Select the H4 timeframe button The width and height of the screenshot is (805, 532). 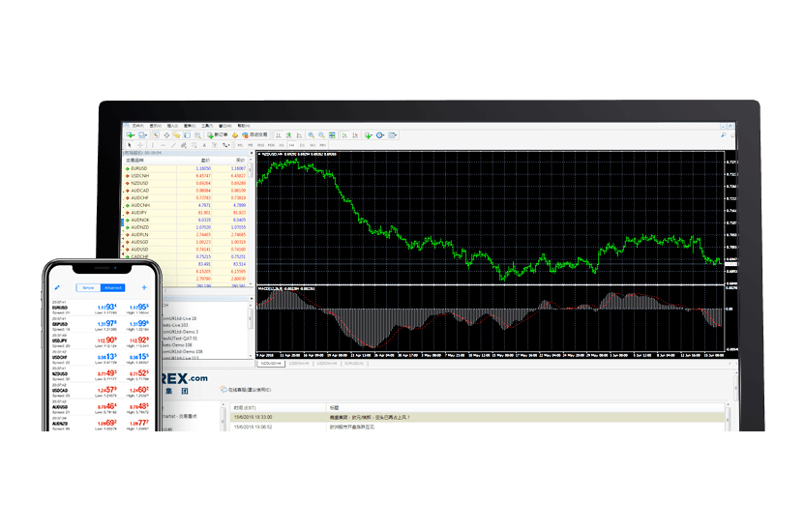click(x=291, y=145)
